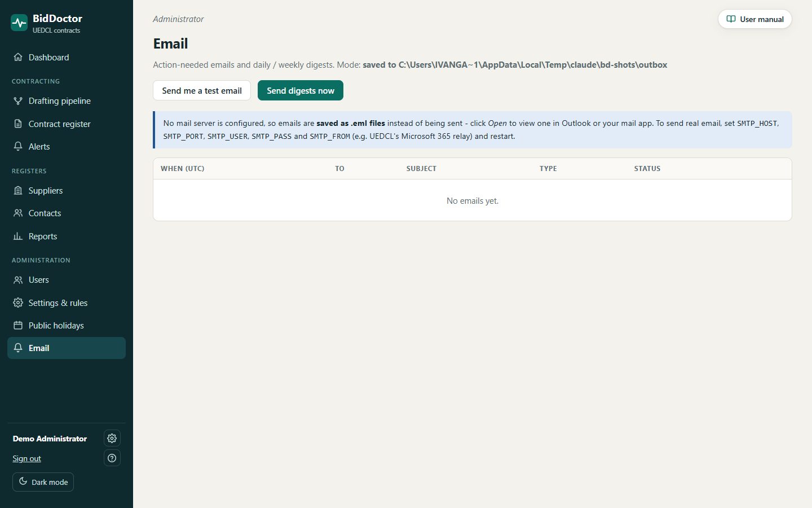Click the Dashboard home icon
This screenshot has height=508, width=812.
[18, 57]
